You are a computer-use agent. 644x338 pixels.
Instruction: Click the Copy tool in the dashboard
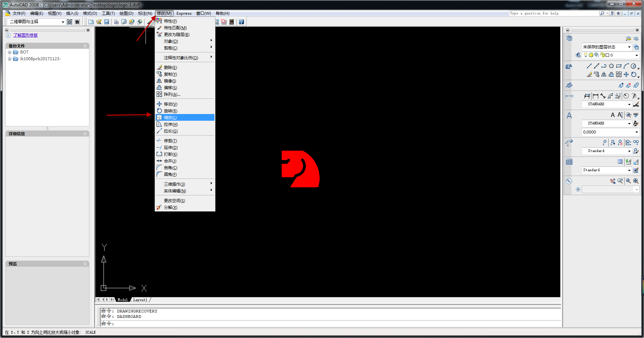coord(597,74)
